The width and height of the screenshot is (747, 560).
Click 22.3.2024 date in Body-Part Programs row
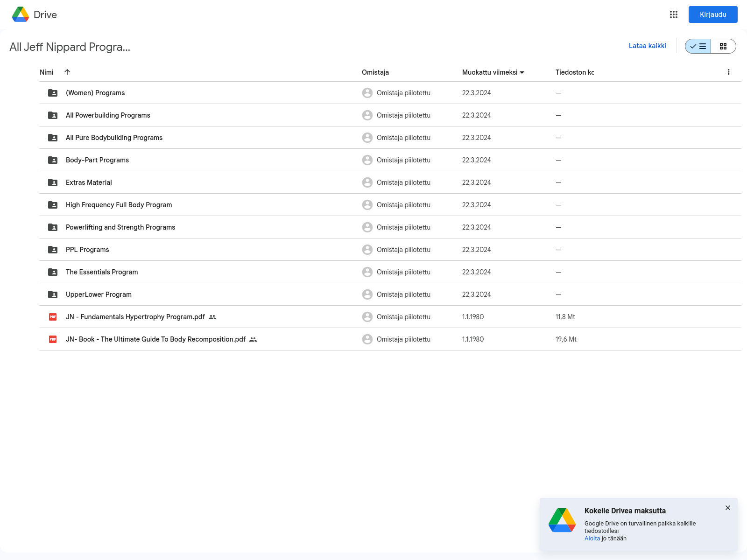[476, 160]
